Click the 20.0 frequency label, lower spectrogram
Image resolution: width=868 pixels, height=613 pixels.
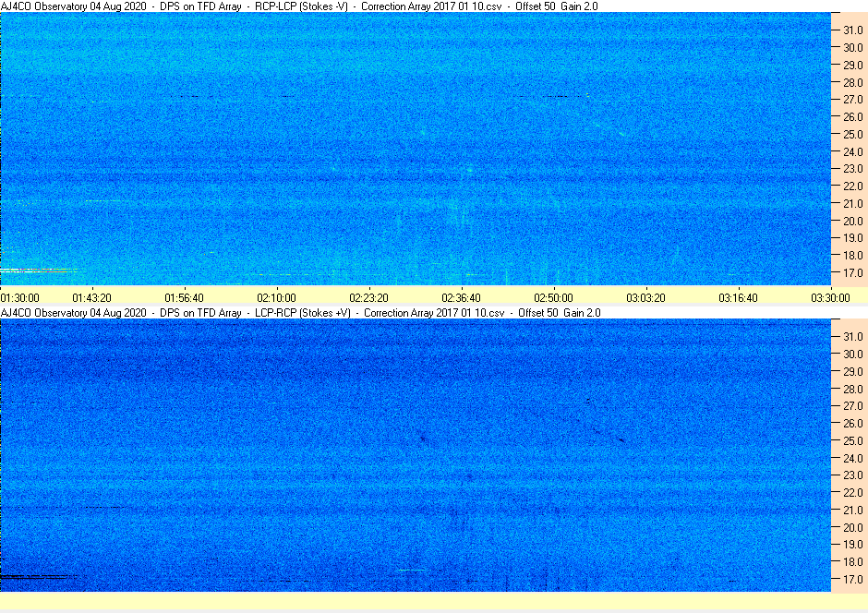(x=852, y=527)
